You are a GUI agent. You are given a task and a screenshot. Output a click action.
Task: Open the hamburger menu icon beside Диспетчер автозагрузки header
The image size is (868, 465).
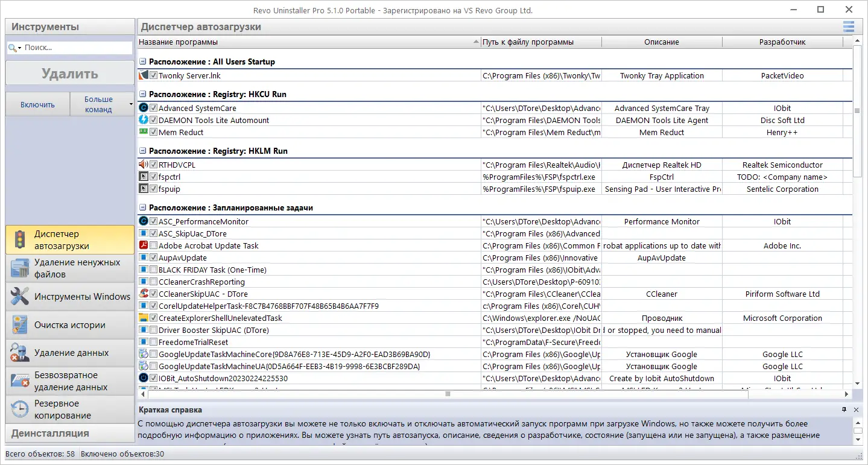(x=849, y=27)
